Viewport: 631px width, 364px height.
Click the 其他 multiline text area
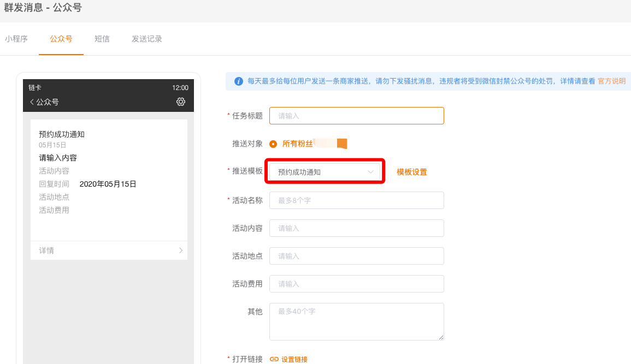point(356,322)
